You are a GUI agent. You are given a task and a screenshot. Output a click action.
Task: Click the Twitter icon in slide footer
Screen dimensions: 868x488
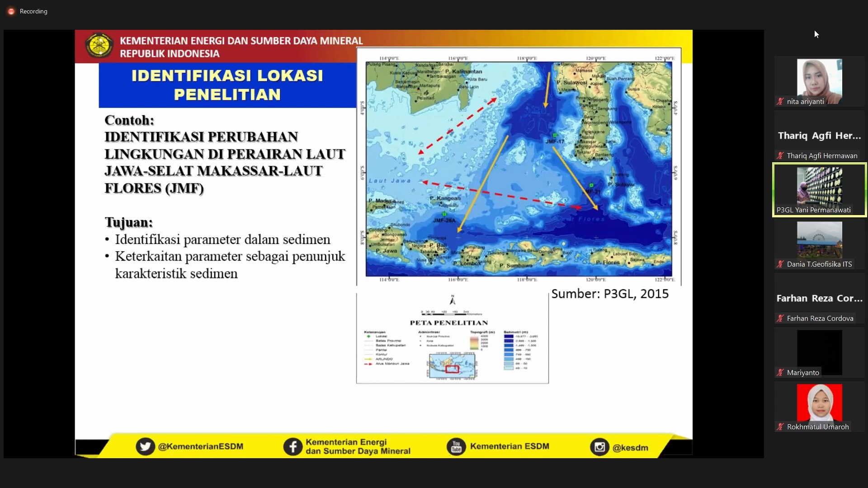coord(145,446)
